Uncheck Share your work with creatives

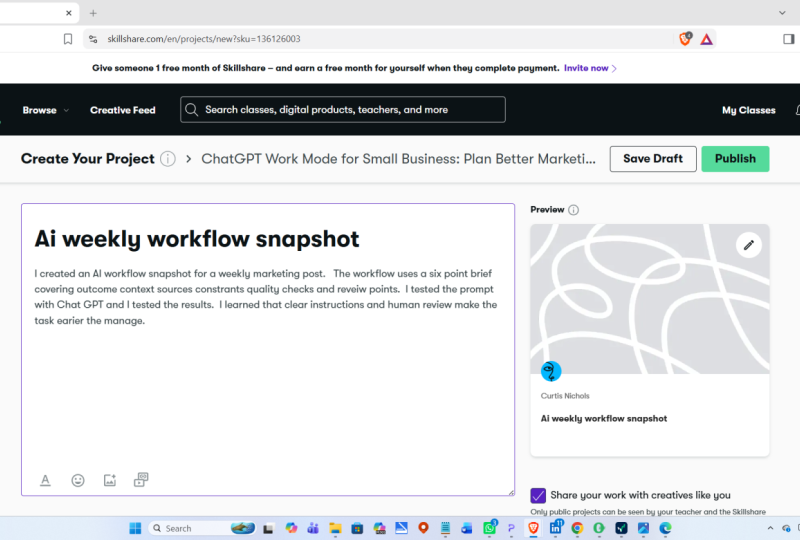pos(538,495)
